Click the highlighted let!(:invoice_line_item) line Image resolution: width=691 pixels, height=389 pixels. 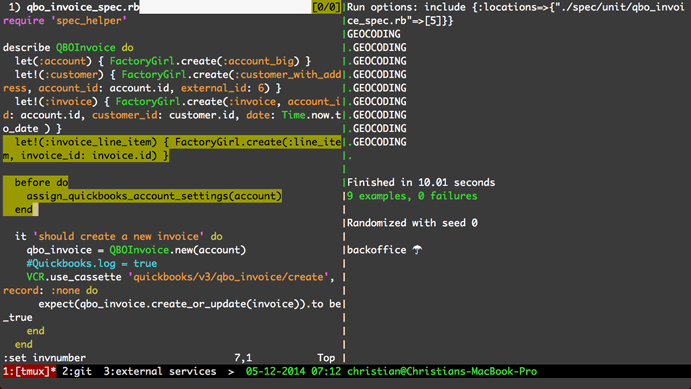172,148
